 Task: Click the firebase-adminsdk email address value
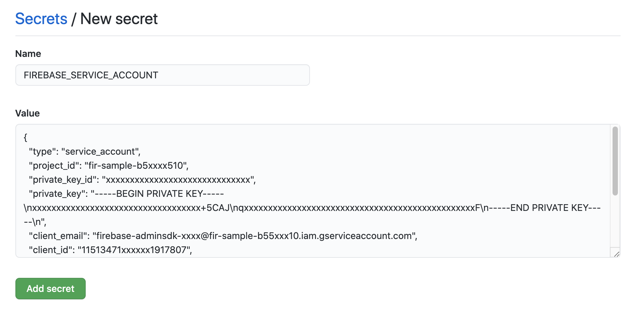coord(254,236)
